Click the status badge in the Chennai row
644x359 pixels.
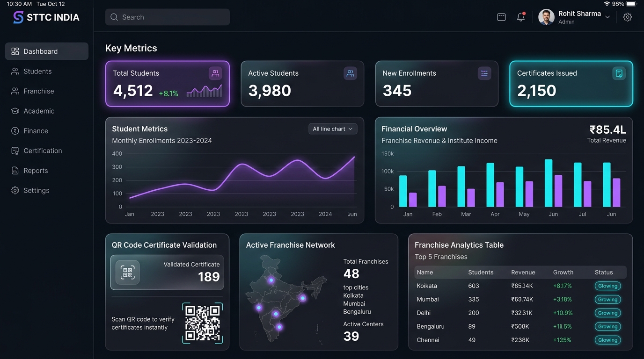coord(607,340)
